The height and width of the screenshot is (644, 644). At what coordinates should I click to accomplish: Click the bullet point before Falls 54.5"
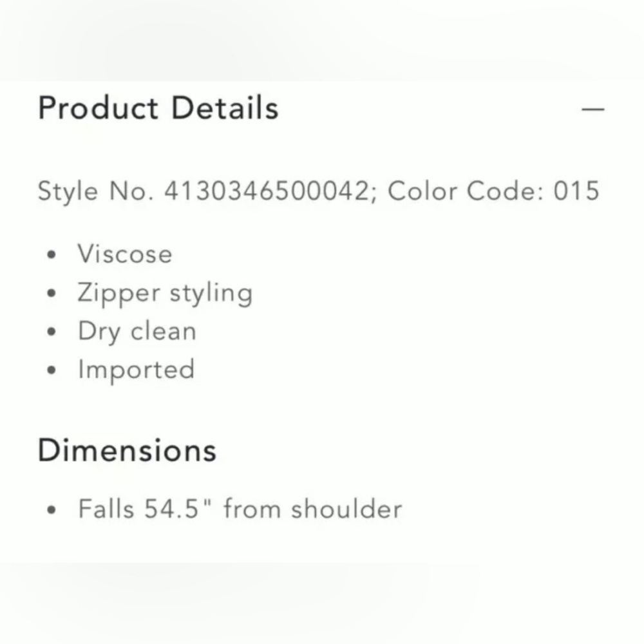[x=52, y=510]
